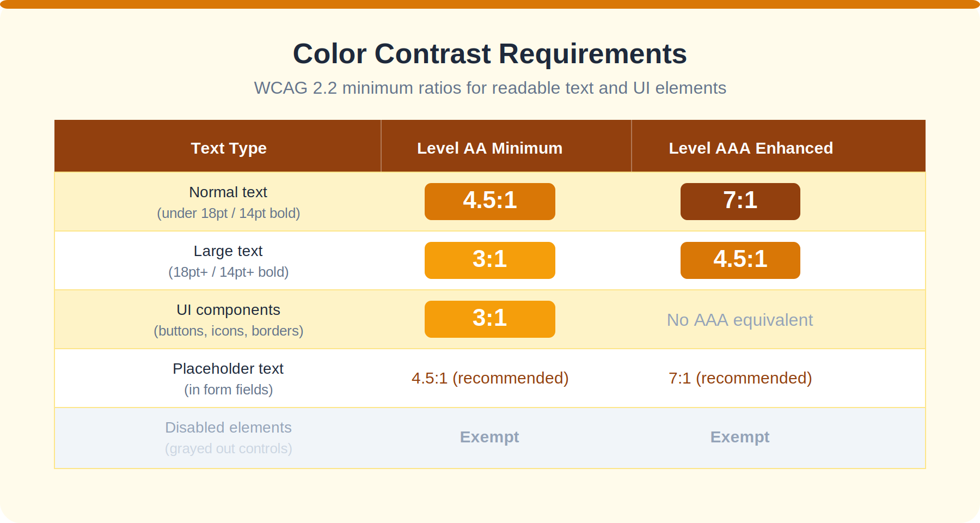
Task: Click the No AAA equivalent text
Action: (740, 320)
